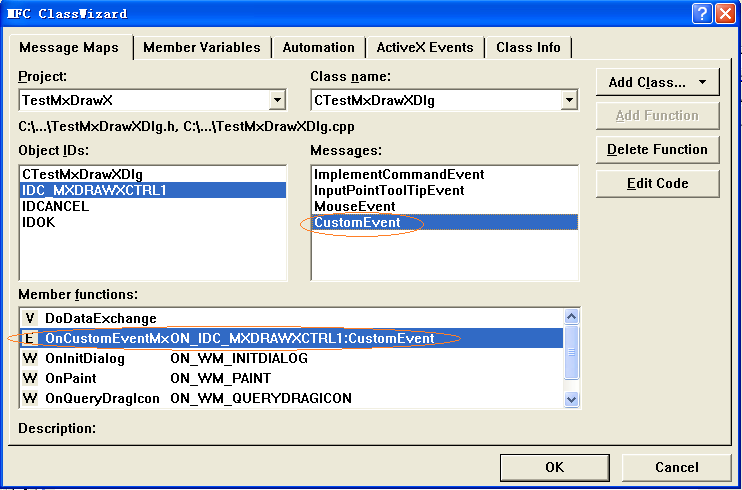Open the Project dropdown list
The width and height of the screenshot is (742, 490).
tap(277, 100)
